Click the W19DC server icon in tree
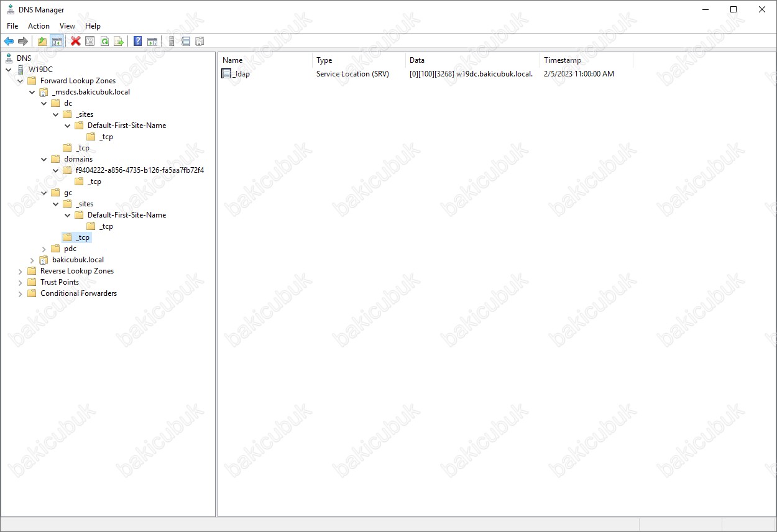Image resolution: width=777 pixels, height=532 pixels. point(20,70)
